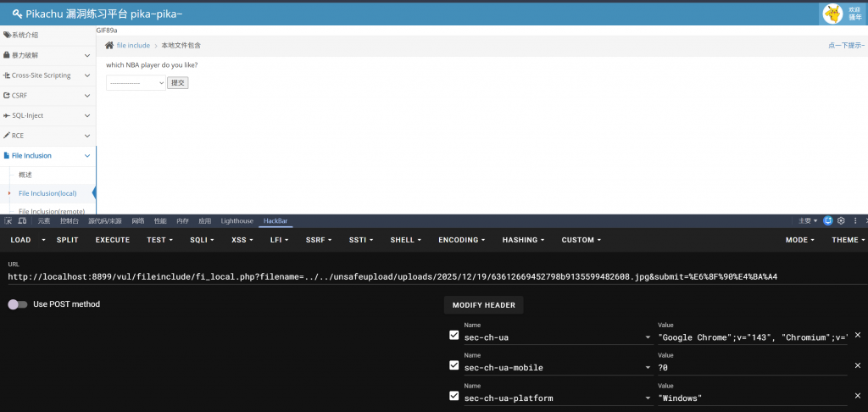Open the THEME dropdown in HackBar
Image resolution: width=868 pixels, height=412 pixels.
click(848, 240)
